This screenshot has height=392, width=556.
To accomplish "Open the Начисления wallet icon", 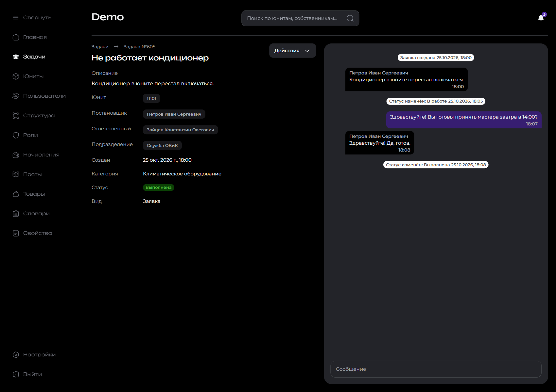I will click(x=16, y=155).
